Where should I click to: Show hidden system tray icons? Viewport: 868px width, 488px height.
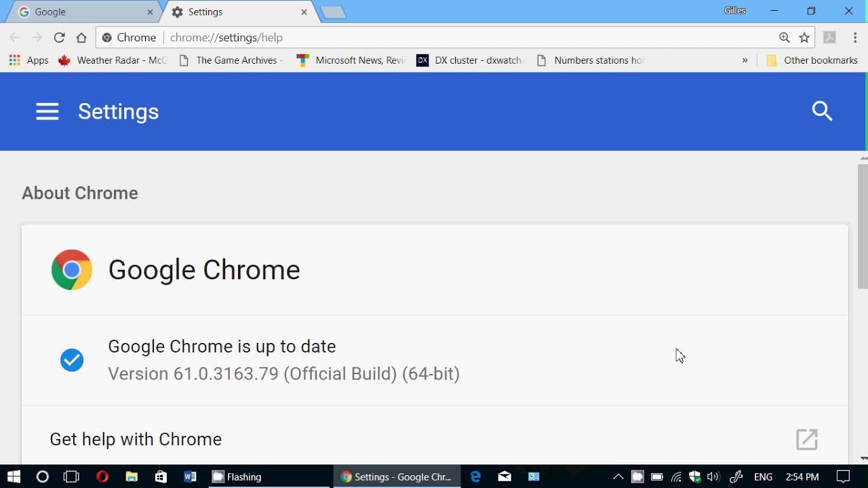coord(618,477)
